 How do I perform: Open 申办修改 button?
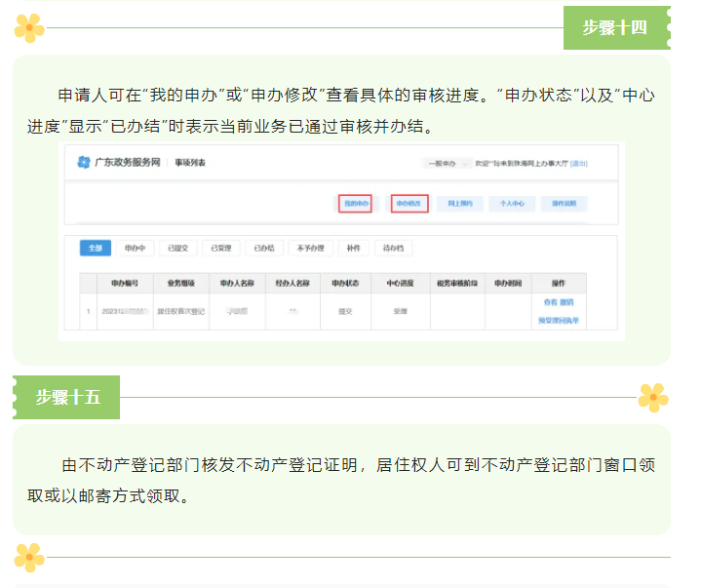[409, 204]
